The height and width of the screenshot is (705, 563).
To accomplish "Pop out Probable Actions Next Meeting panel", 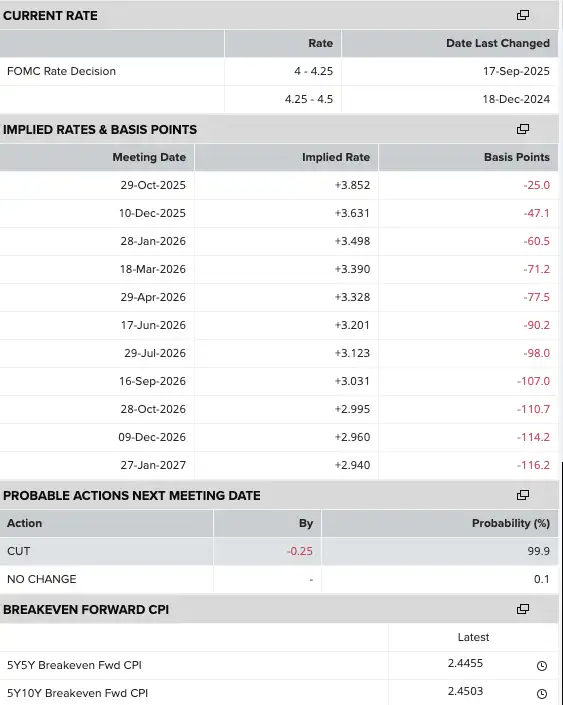I will pyautogui.click(x=523, y=495).
